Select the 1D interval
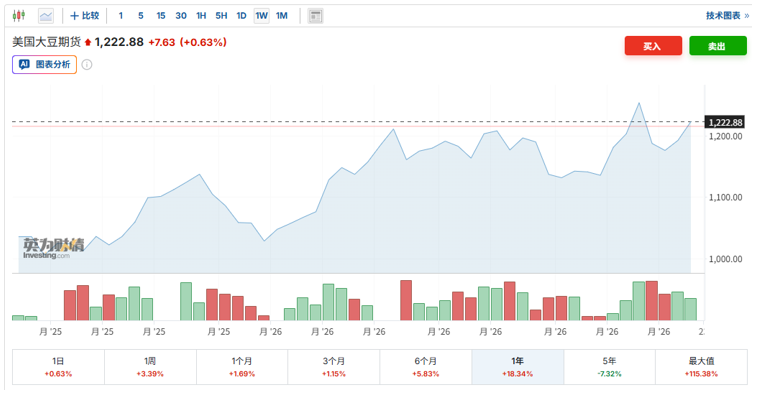 [241, 16]
